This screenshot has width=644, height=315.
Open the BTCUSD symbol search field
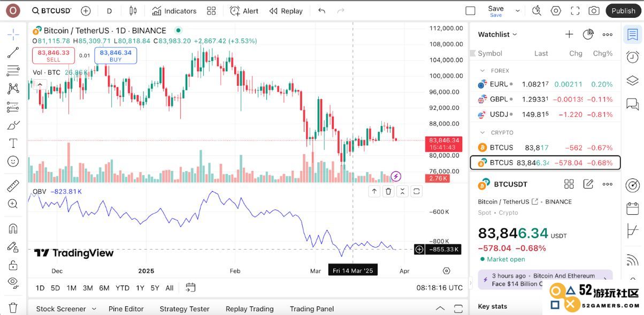51,11
